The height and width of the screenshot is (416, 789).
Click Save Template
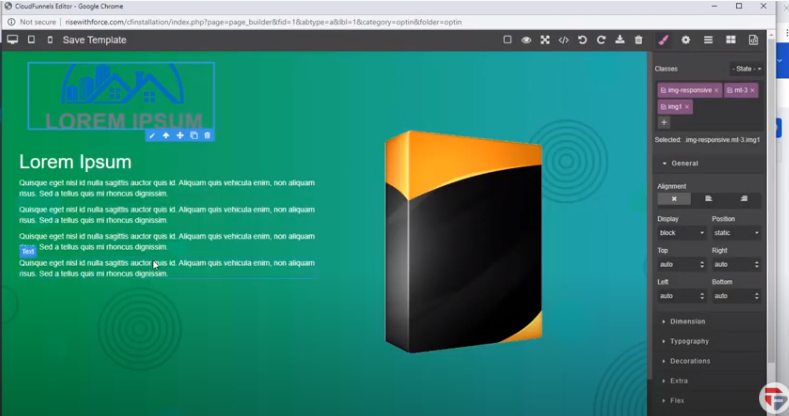click(94, 40)
